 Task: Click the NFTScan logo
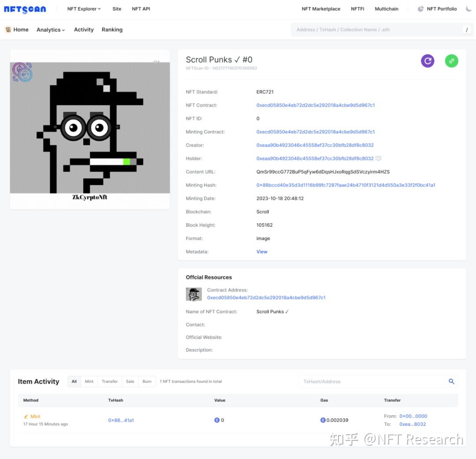point(25,9)
